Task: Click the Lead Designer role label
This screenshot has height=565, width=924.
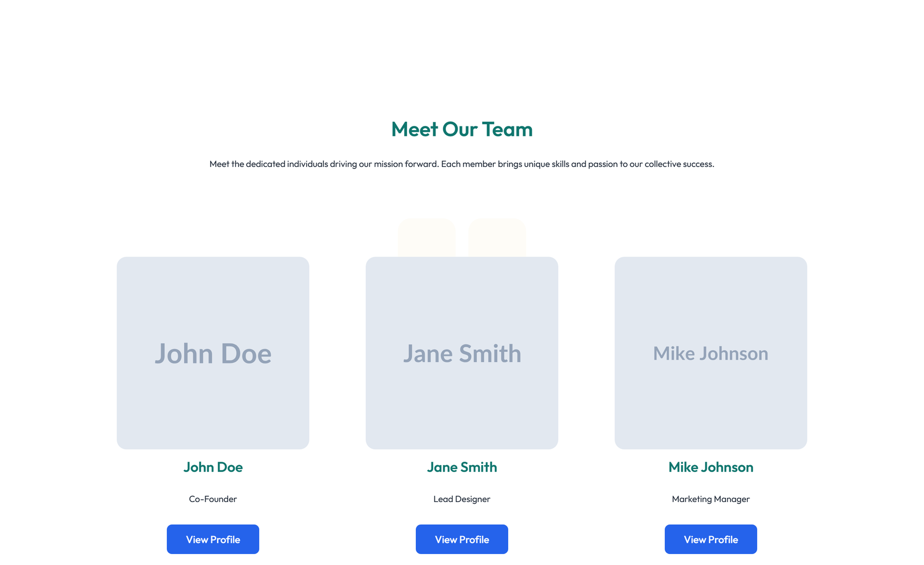Action: click(x=461, y=499)
